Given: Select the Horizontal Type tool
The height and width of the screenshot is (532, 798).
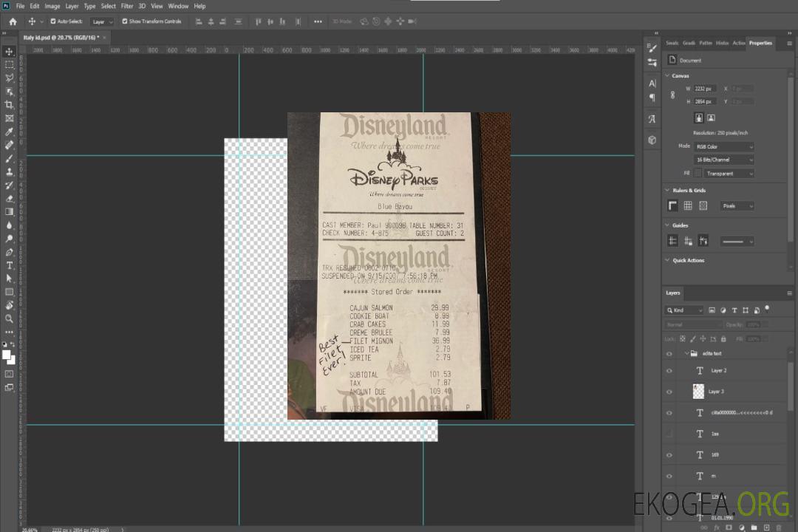Looking at the screenshot, I should [9, 265].
